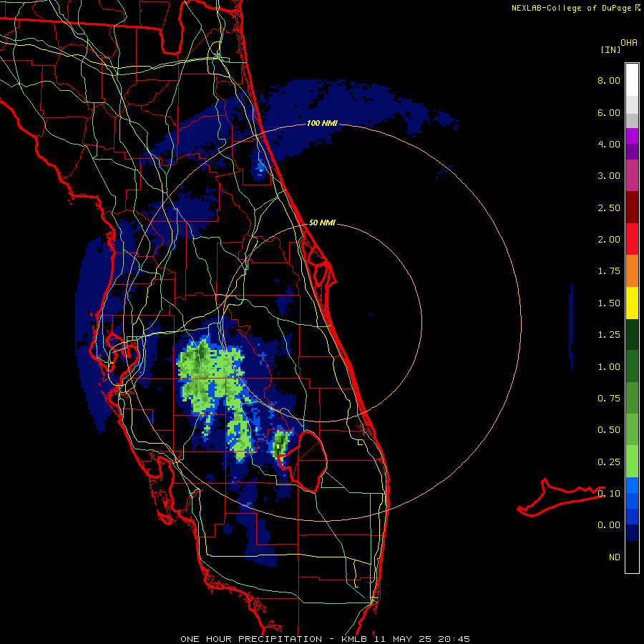This screenshot has width=644, height=644.
Task: Select the 1.75 legend value
Action: coord(609,271)
